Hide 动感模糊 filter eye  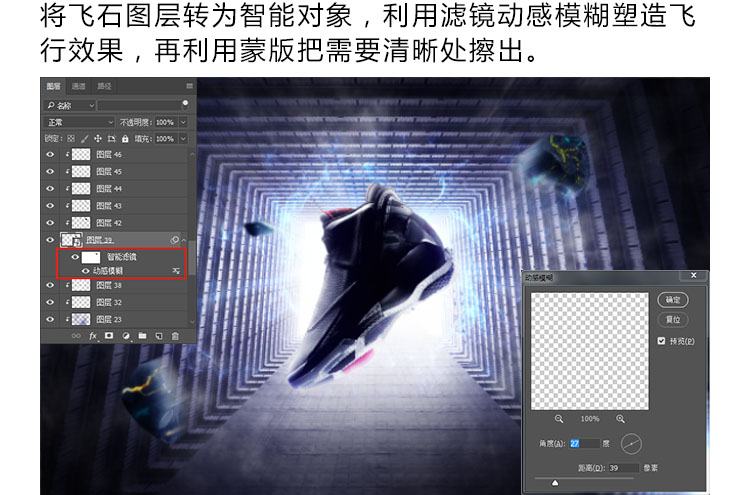tap(86, 271)
